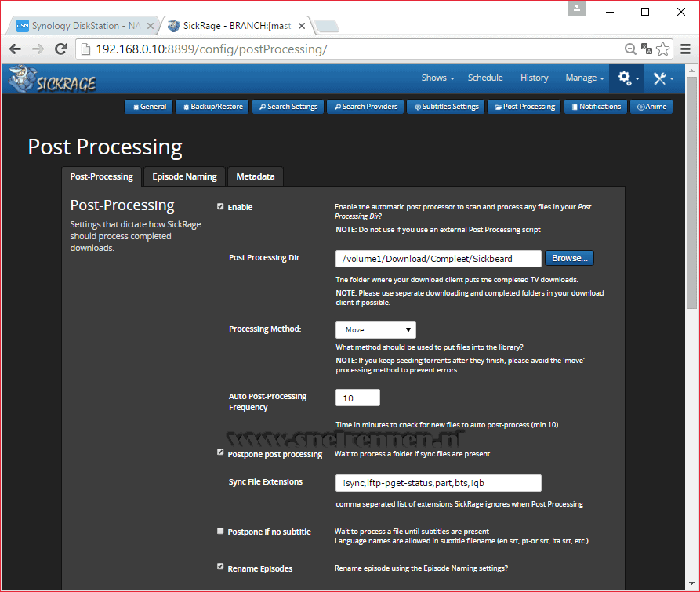Viewport: 700px width, 592px height.
Task: Click the Post Processing page heading
Action: 105,147
